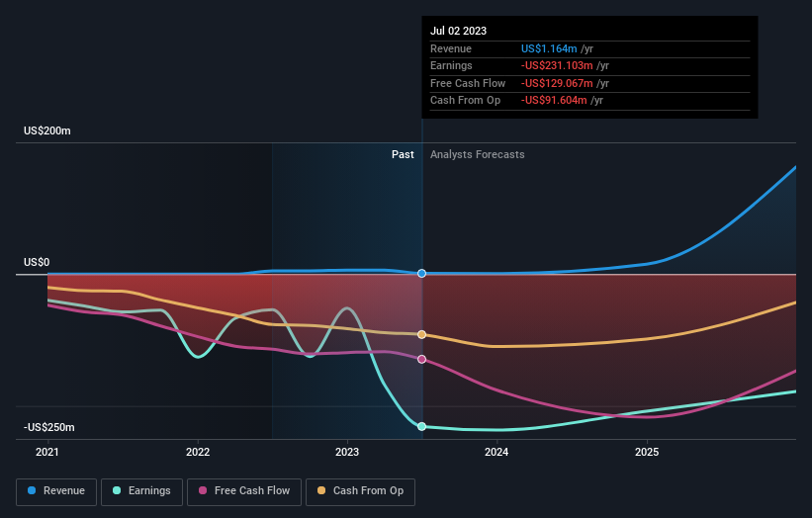
Task: Click the Analysts Forecasts label
Action: tap(477, 155)
